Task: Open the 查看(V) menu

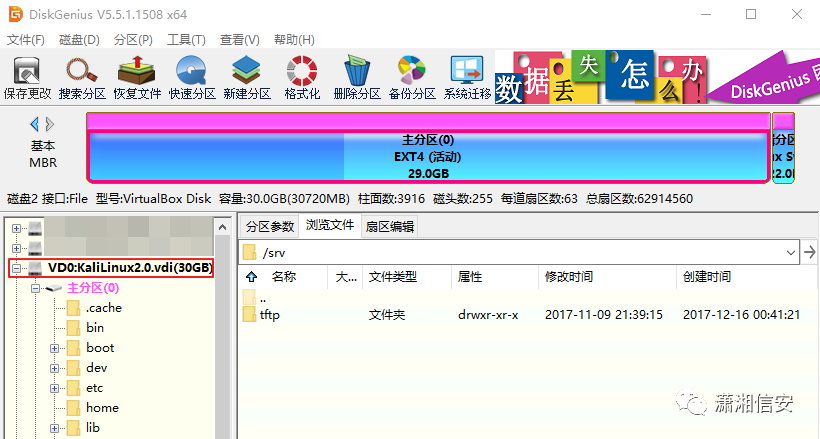Action: tap(240, 40)
